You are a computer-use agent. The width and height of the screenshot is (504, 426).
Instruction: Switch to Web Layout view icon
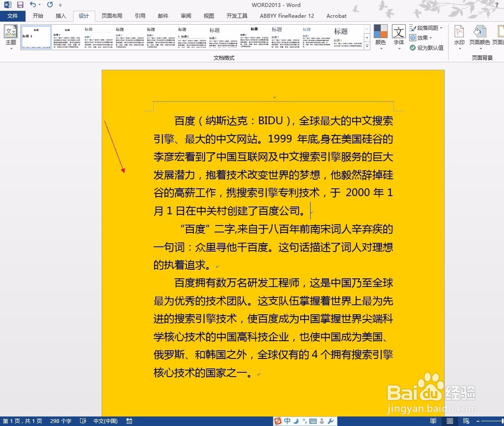(466, 421)
